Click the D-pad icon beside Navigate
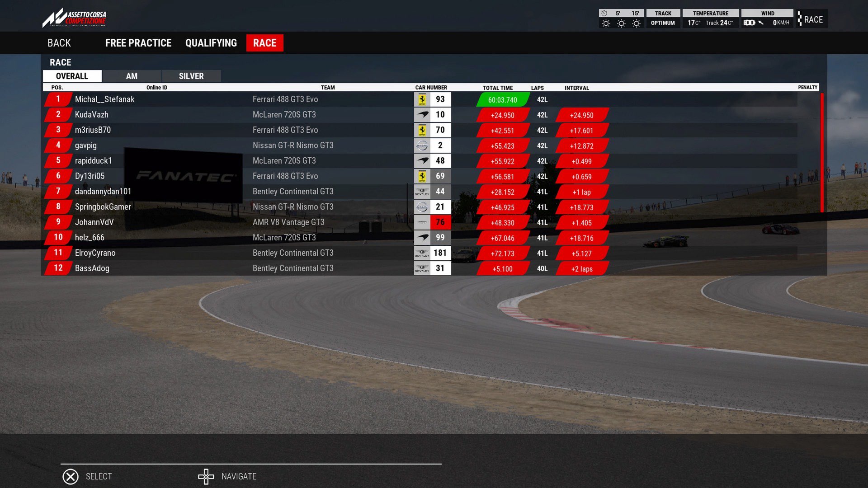Image resolution: width=868 pixels, height=488 pixels. point(206,477)
